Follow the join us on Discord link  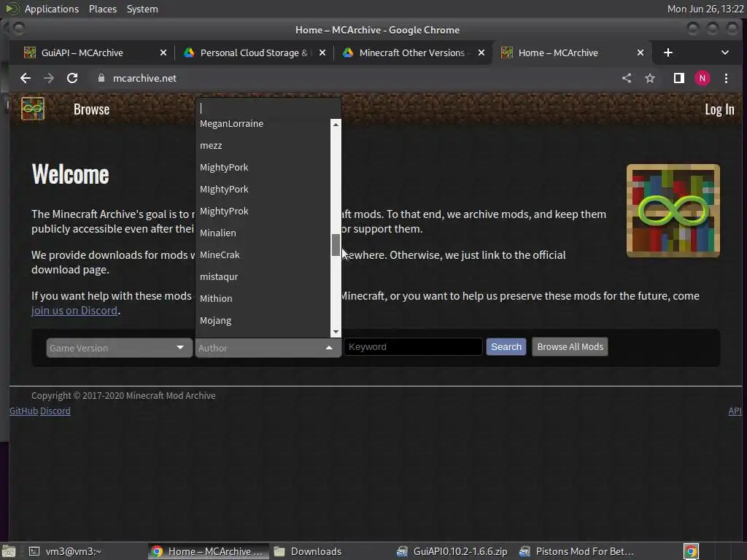[x=74, y=311]
